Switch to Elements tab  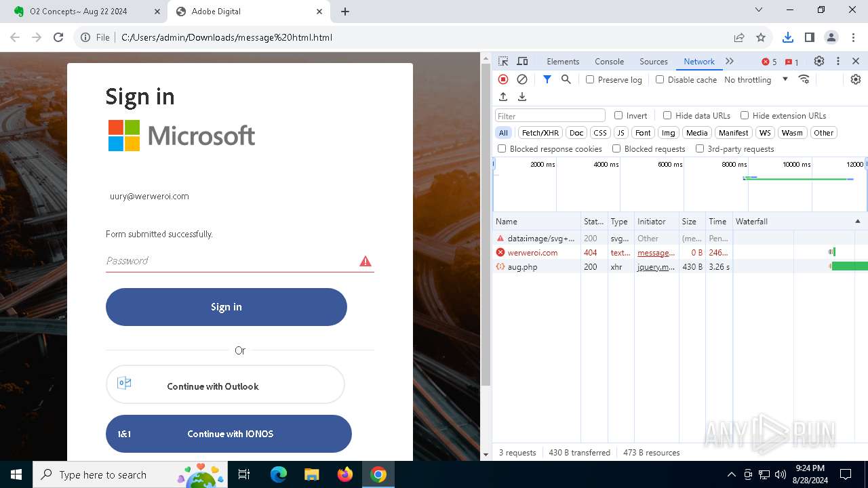coord(563,61)
